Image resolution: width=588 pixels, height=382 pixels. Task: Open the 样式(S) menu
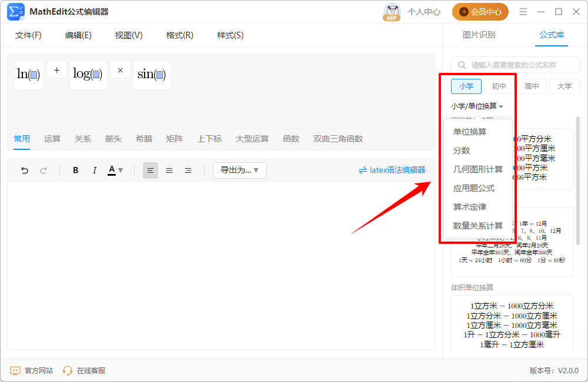coord(230,35)
